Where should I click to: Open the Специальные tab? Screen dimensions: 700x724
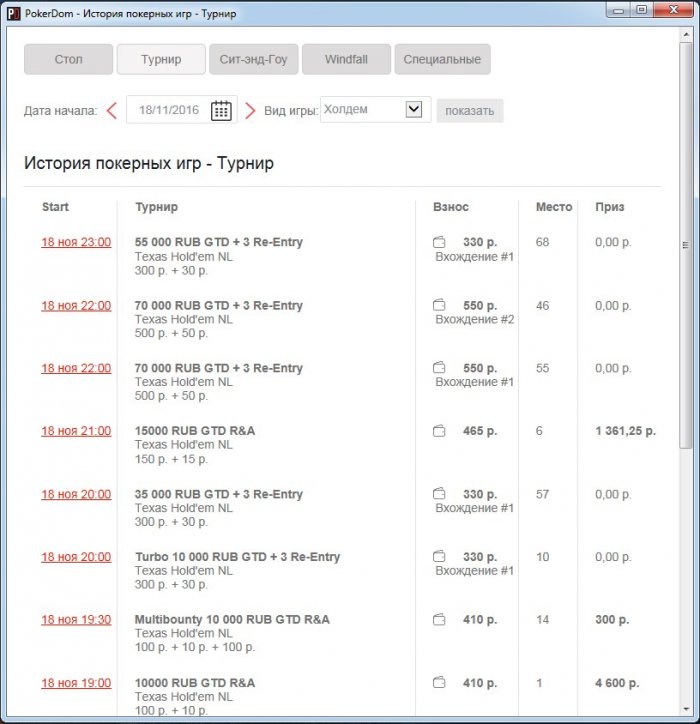click(442, 59)
